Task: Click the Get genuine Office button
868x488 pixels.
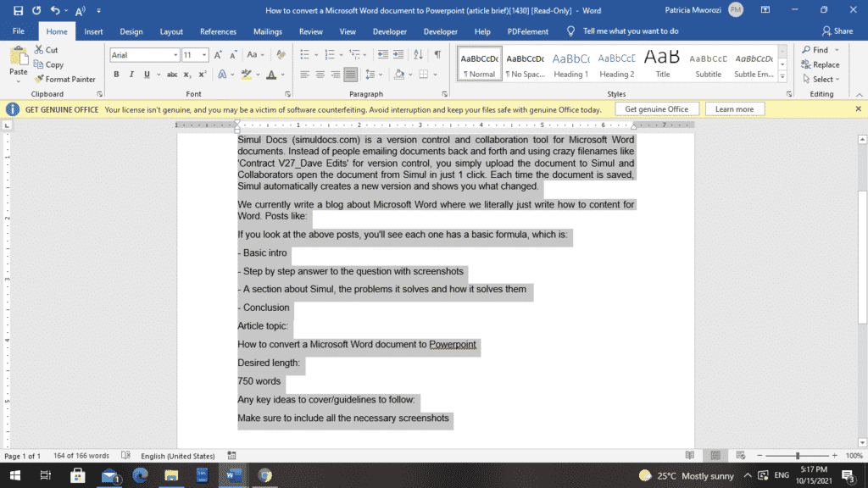Action: 657,109
